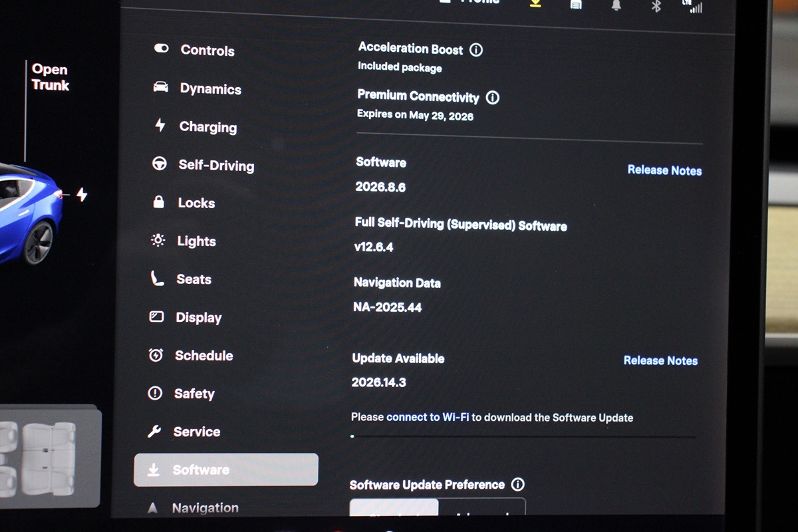
Task: Tap the LTE signal strength indicator
Action: (692, 6)
